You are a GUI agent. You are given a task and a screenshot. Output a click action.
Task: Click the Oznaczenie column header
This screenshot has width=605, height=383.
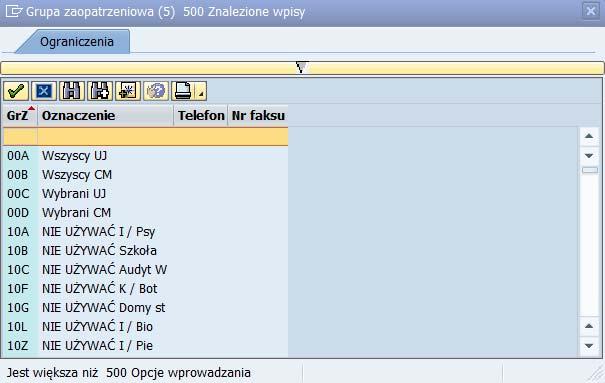click(x=105, y=115)
